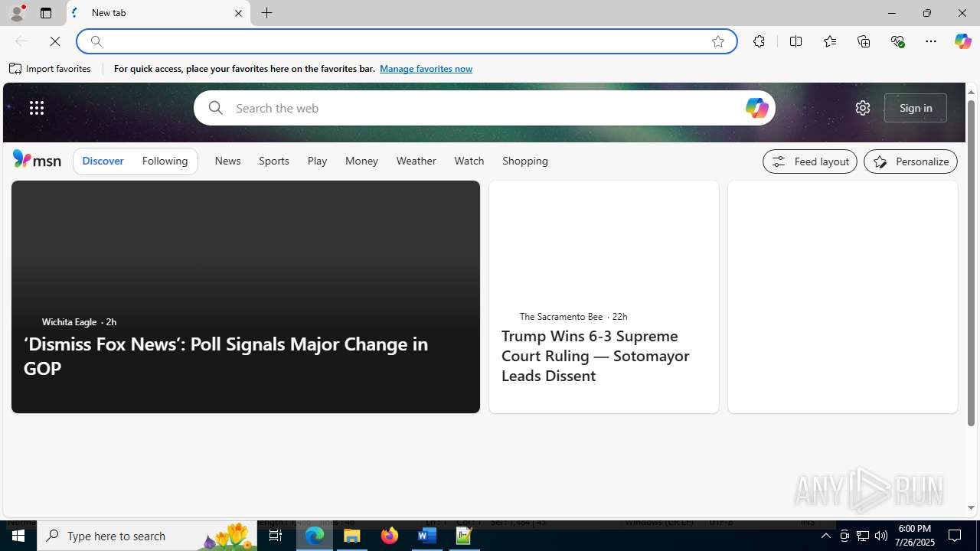Add this page to favorites star
This screenshot has height=551, width=980.
718,41
